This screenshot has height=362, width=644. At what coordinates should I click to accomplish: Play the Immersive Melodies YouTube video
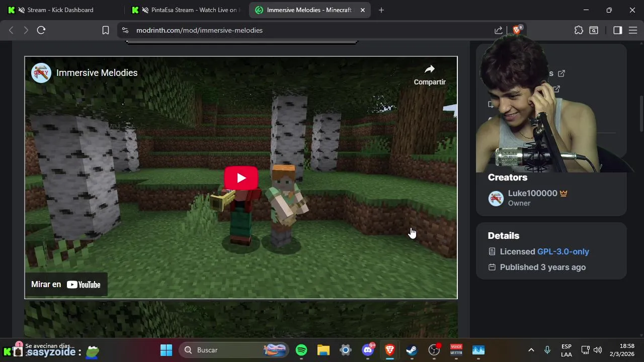[241, 178]
